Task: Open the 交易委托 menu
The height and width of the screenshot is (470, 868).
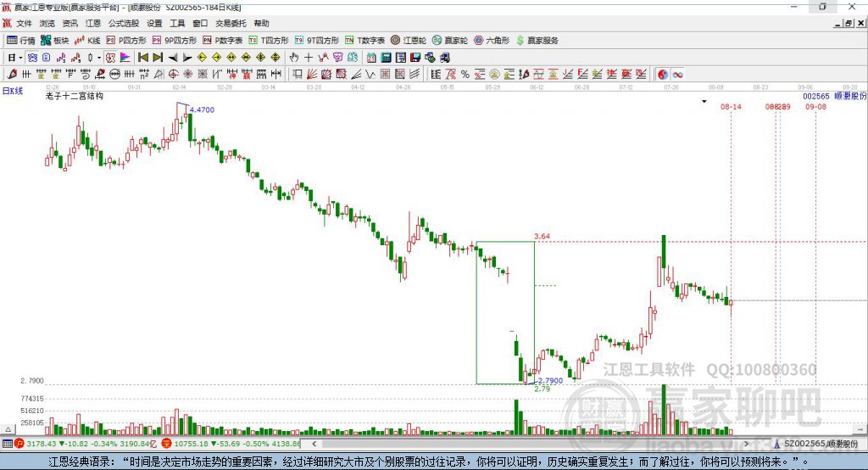Action: 231,23
